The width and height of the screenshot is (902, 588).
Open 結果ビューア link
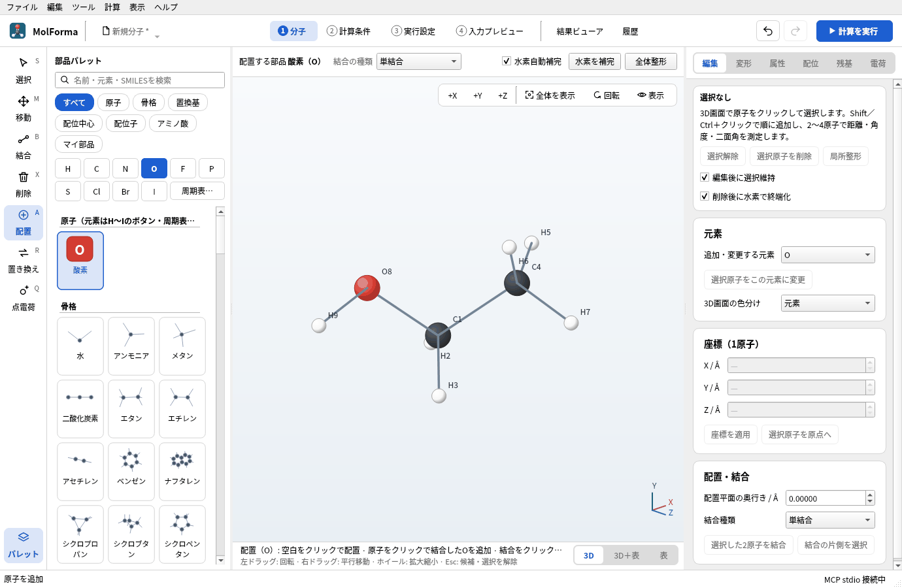click(580, 31)
